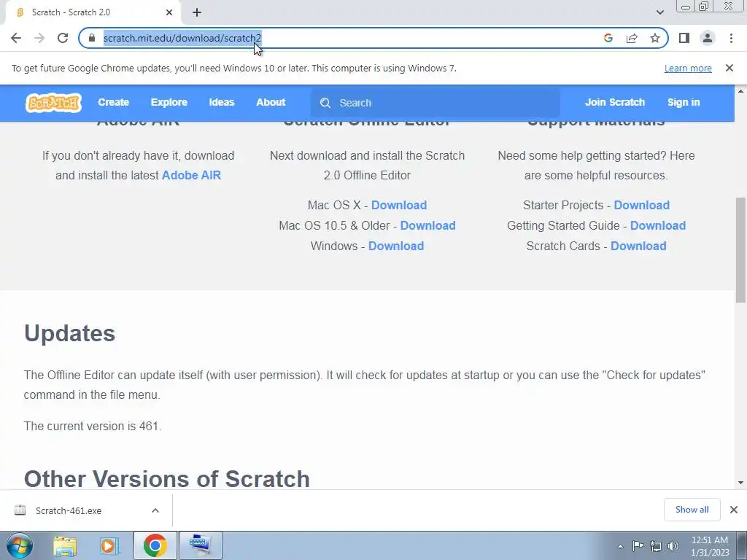Click the Chrome taskbar icon
The image size is (747, 560).
pyautogui.click(x=155, y=545)
